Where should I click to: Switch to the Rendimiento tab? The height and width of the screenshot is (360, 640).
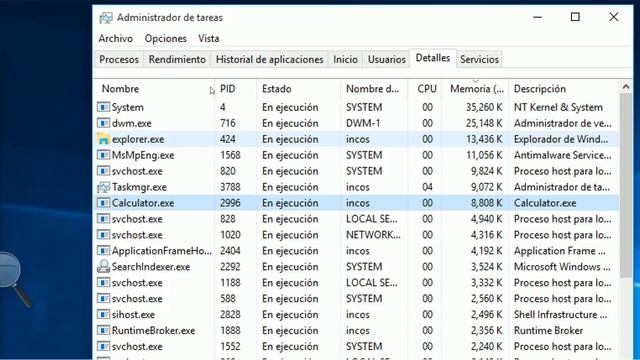tap(177, 60)
